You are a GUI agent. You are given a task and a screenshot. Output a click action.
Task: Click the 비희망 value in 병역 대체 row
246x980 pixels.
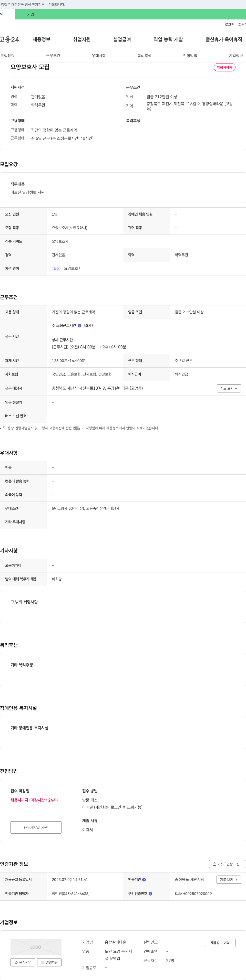(x=57, y=579)
